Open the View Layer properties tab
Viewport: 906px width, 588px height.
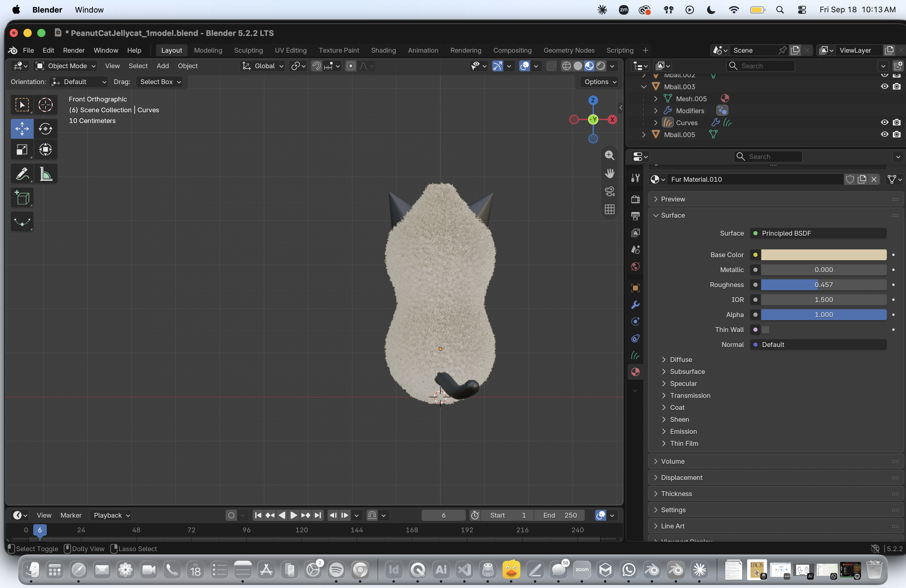(635, 233)
